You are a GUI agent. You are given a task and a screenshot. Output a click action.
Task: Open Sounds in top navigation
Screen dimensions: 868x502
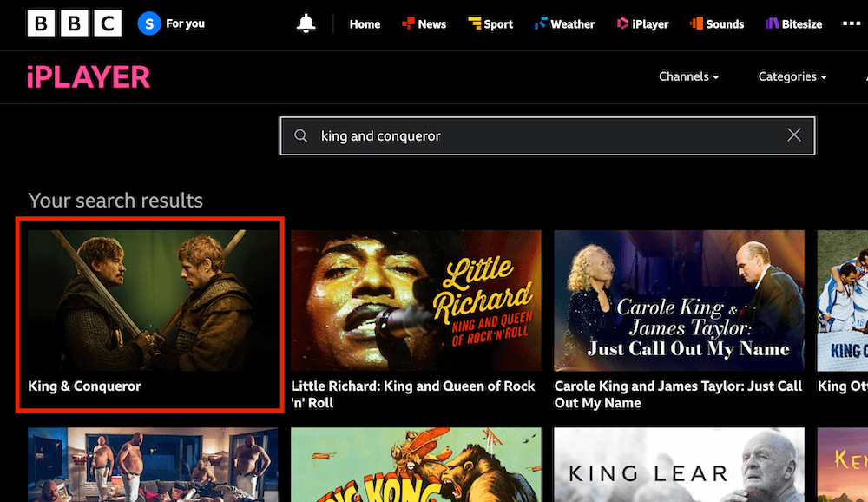(x=725, y=24)
